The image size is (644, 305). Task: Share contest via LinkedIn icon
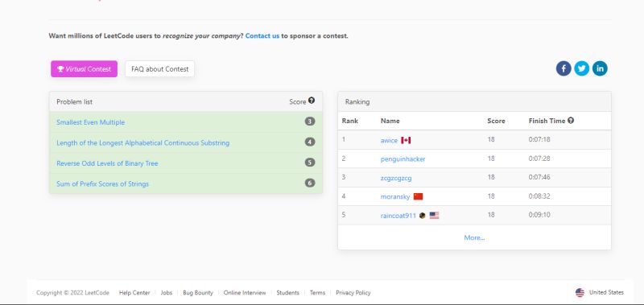click(x=600, y=68)
